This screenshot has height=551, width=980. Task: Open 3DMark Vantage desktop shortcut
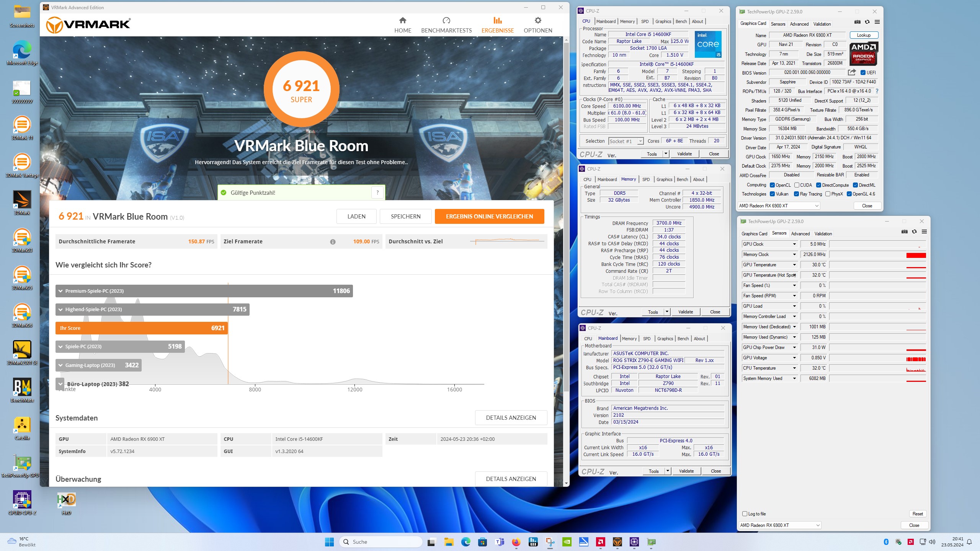tap(22, 165)
